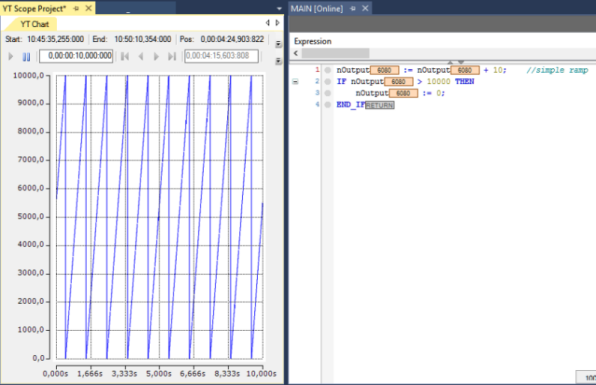Pin the YT Scope Project tab

[76, 8]
